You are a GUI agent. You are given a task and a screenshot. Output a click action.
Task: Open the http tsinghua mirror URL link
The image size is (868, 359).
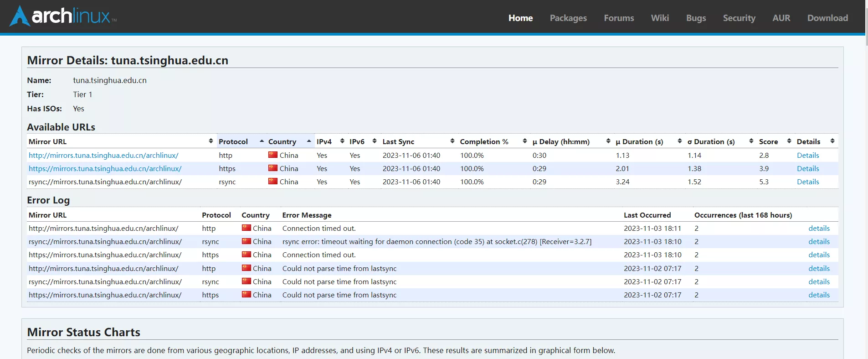[x=103, y=156]
